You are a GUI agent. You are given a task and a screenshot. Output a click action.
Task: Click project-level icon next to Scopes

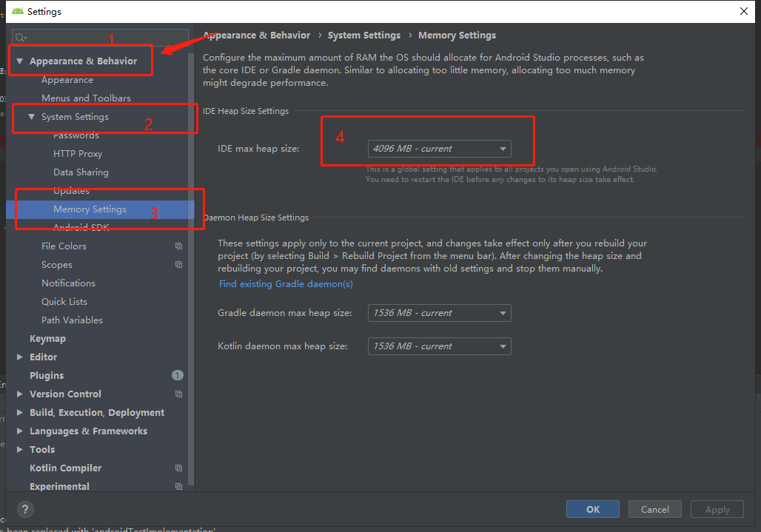coord(178,265)
